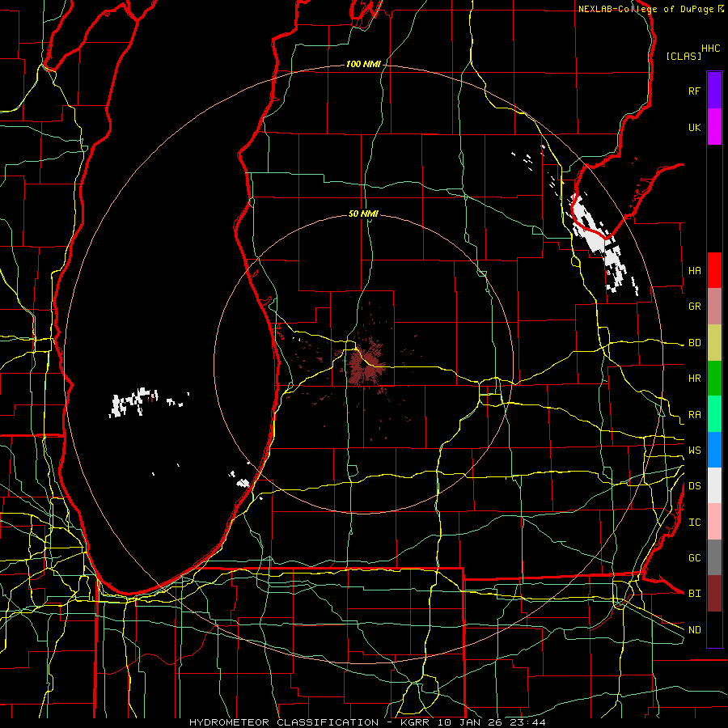Select the BD yellow legend block
728x728 pixels.
pos(714,343)
